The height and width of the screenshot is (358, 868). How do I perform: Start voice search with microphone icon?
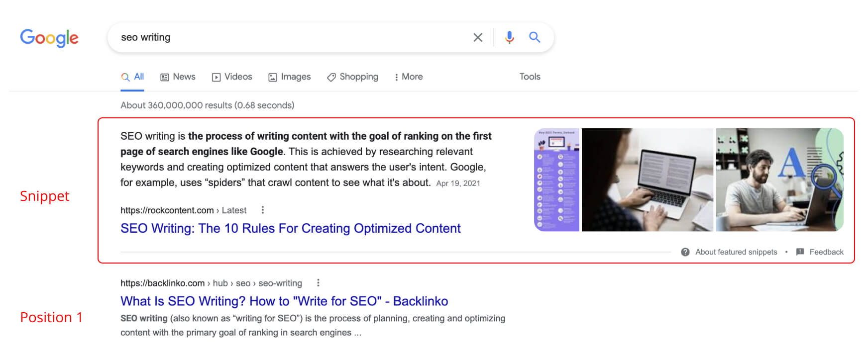[509, 37]
